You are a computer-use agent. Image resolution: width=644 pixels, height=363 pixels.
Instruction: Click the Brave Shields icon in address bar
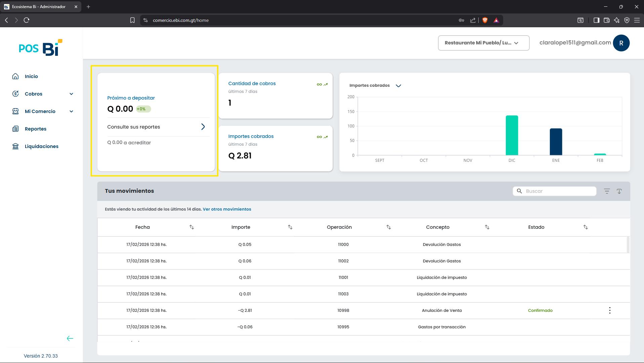coord(485,20)
